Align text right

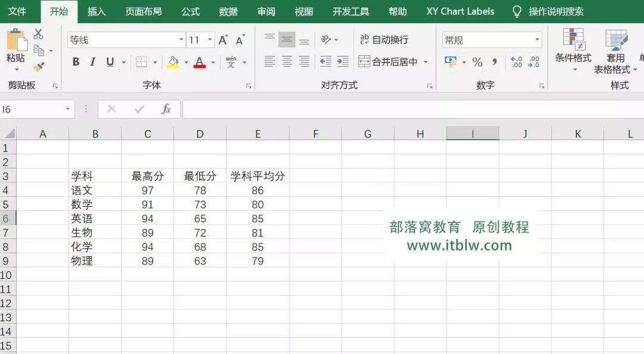[304, 61]
